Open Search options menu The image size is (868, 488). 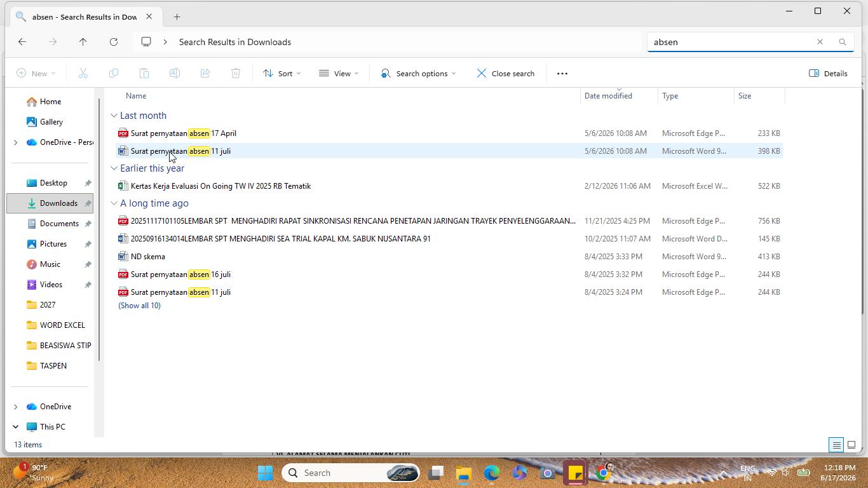pos(418,73)
